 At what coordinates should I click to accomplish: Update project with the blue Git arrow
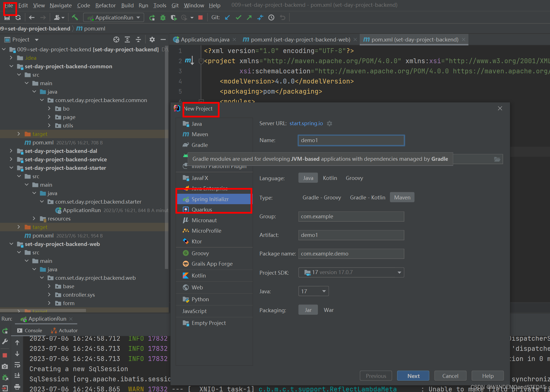(227, 17)
